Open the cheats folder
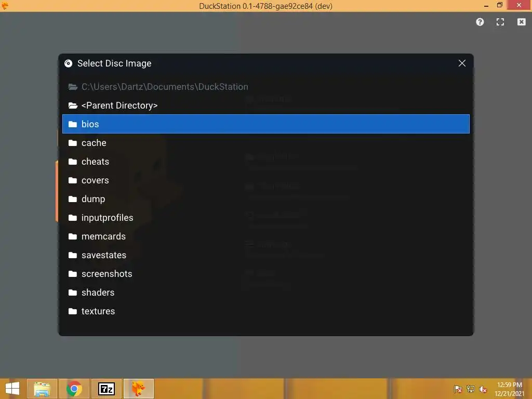Viewport: 532px width, 399px height. 265,162
